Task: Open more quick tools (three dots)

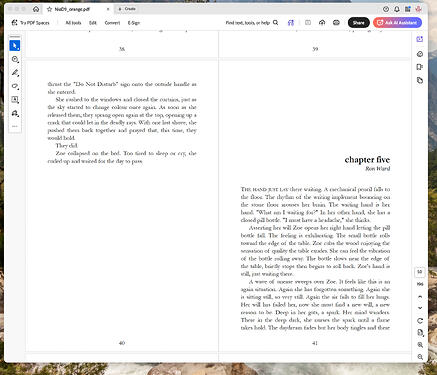Action: point(15,126)
